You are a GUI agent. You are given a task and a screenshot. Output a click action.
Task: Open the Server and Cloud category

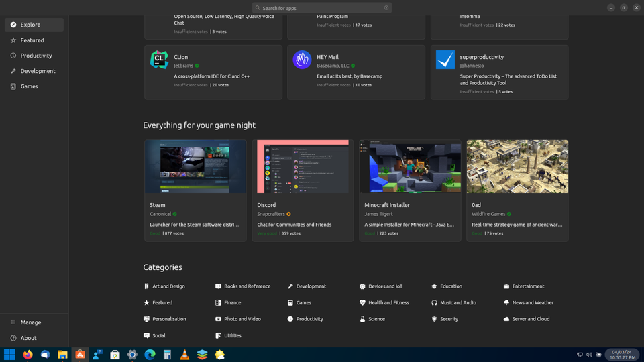coord(527,319)
